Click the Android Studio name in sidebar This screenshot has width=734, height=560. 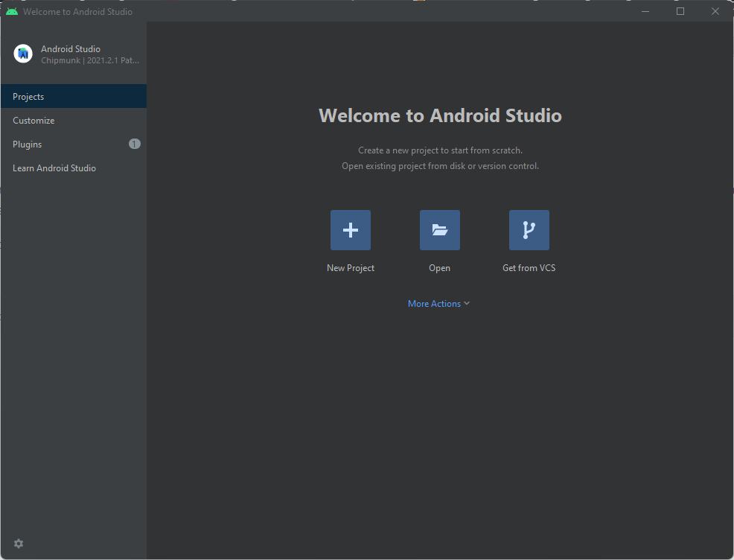(x=71, y=48)
